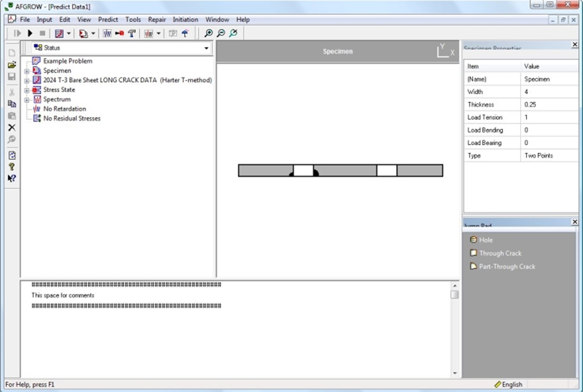
Task: Click the red-dot stress state toolbar icon
Action: (x=119, y=33)
